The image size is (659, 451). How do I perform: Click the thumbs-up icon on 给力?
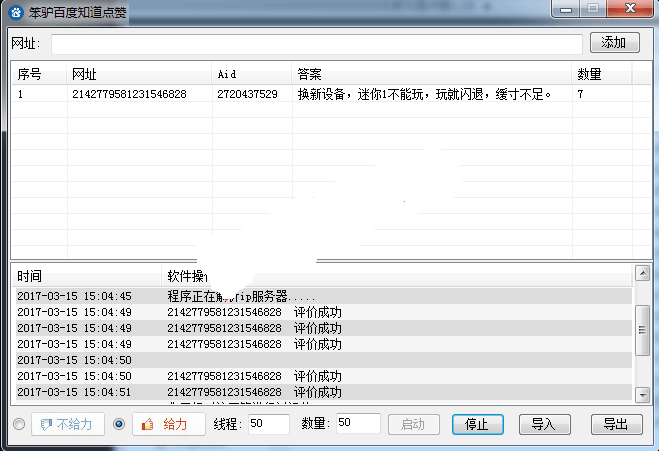[x=147, y=425]
